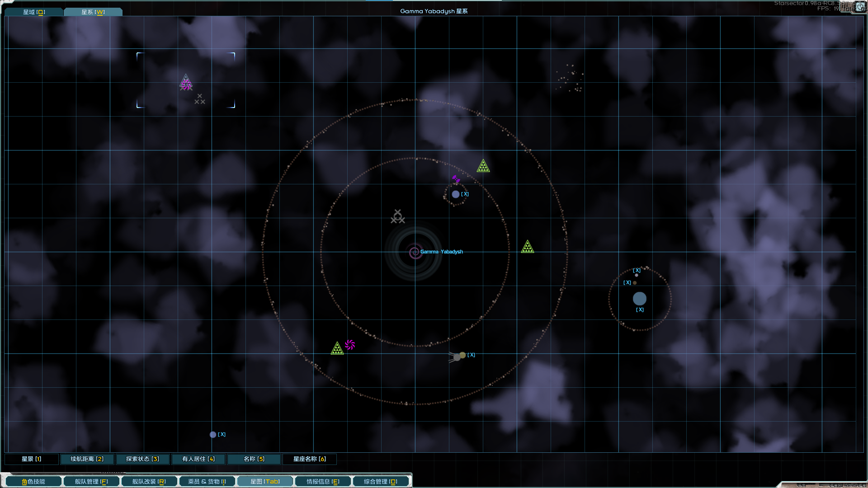Select the green triangle marker right of the star
Viewport: 868px width, 488px height.
[528, 247]
